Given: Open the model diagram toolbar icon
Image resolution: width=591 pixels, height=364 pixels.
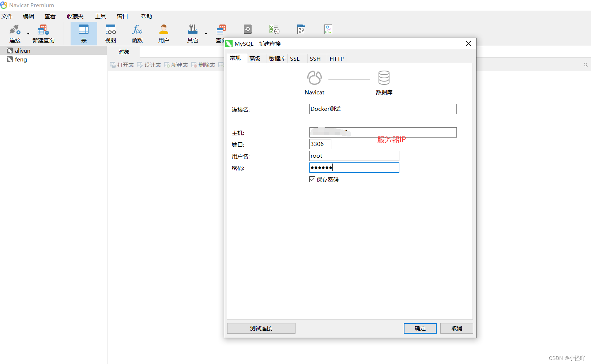Looking at the screenshot, I should [x=301, y=29].
